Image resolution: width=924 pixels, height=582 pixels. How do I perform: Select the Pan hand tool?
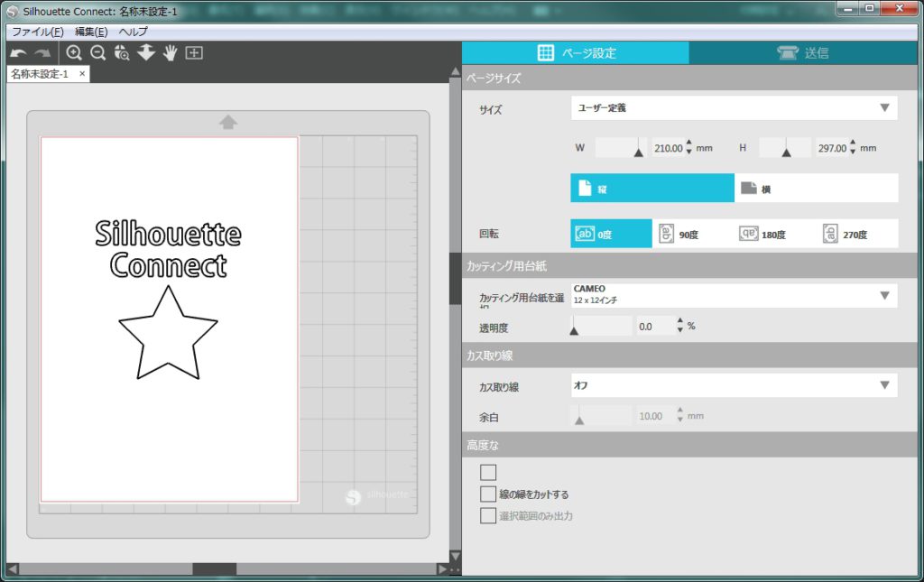(171, 53)
